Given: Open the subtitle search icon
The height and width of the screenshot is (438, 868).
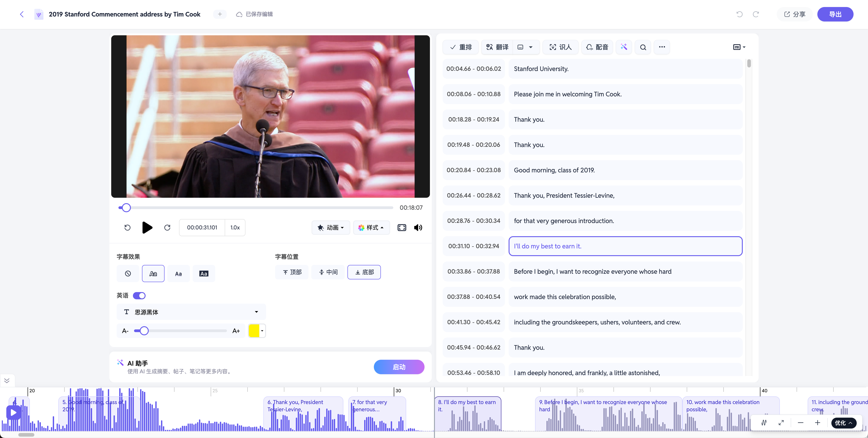Looking at the screenshot, I should click(643, 47).
